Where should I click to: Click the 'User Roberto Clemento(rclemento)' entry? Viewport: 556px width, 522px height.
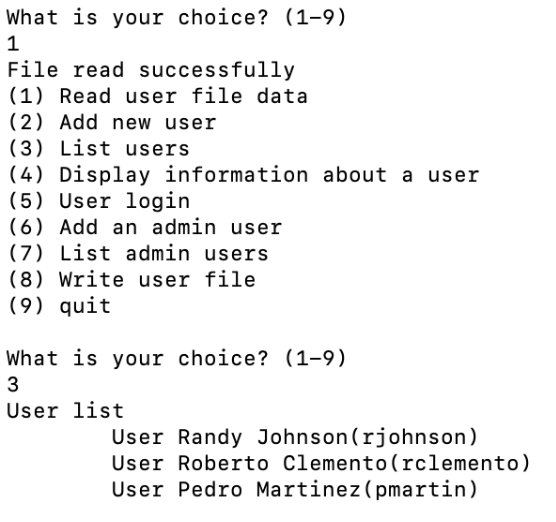321,463
